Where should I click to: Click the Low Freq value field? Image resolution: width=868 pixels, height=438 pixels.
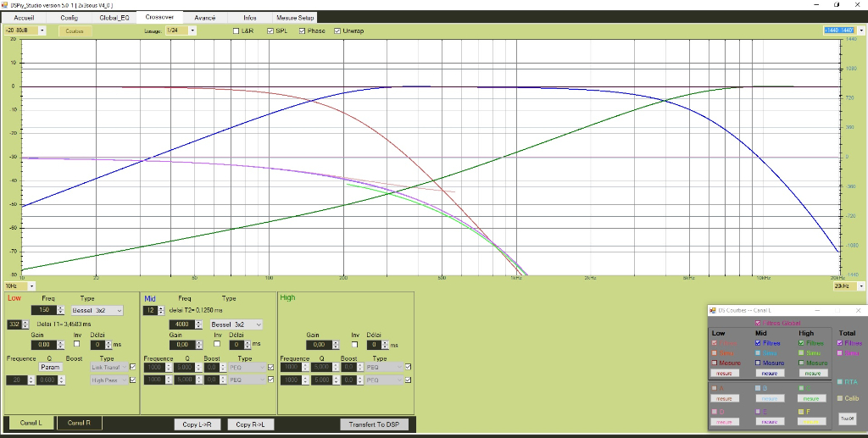pyautogui.click(x=42, y=311)
